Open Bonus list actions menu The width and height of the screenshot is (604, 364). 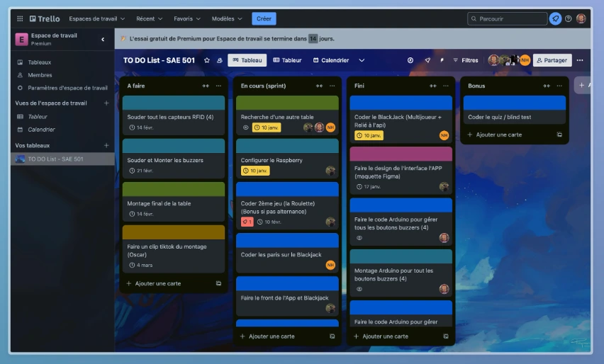(x=559, y=86)
